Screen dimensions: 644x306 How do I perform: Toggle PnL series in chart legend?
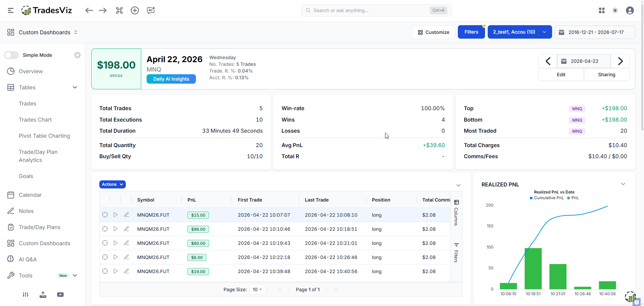click(x=573, y=198)
